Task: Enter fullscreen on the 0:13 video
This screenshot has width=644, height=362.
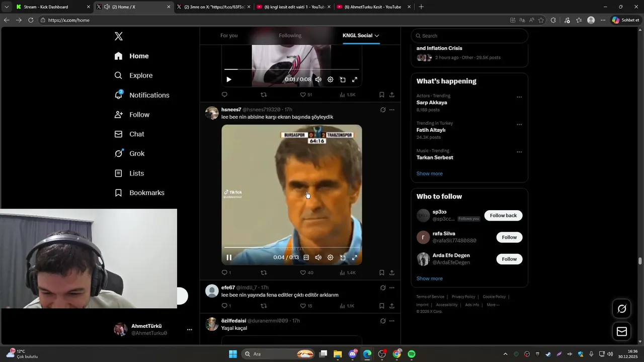Action: pos(355,257)
